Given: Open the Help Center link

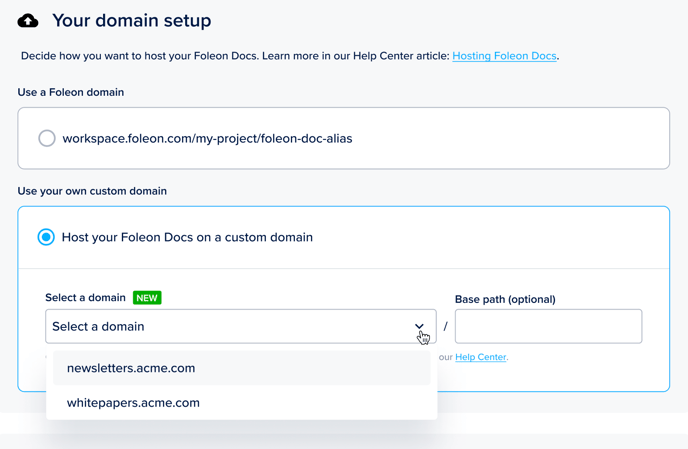Looking at the screenshot, I should [480, 357].
